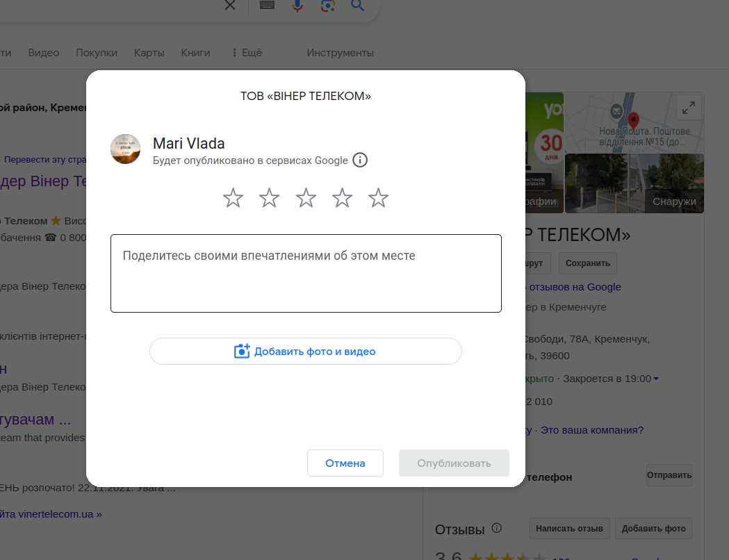Rate one star in review dialog
729x560 pixels.
[233, 198]
